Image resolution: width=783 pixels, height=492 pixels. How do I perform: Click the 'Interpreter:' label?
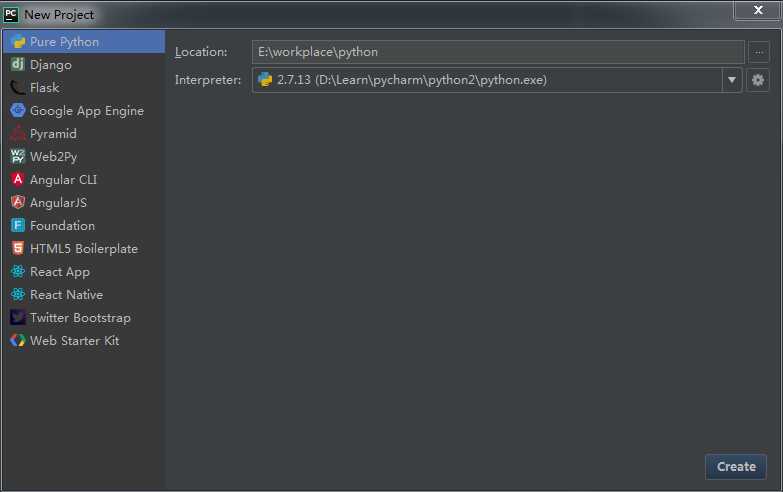coord(208,80)
